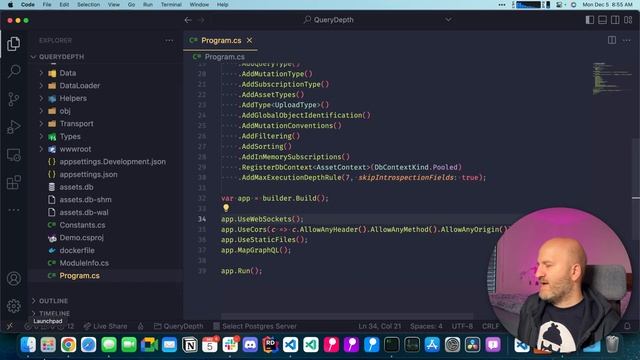The height and width of the screenshot is (360, 640).
Task: Open the File menu
Action: 47,4
